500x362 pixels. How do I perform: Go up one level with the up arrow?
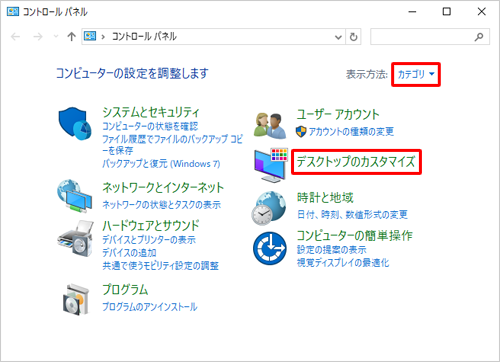coord(71,36)
